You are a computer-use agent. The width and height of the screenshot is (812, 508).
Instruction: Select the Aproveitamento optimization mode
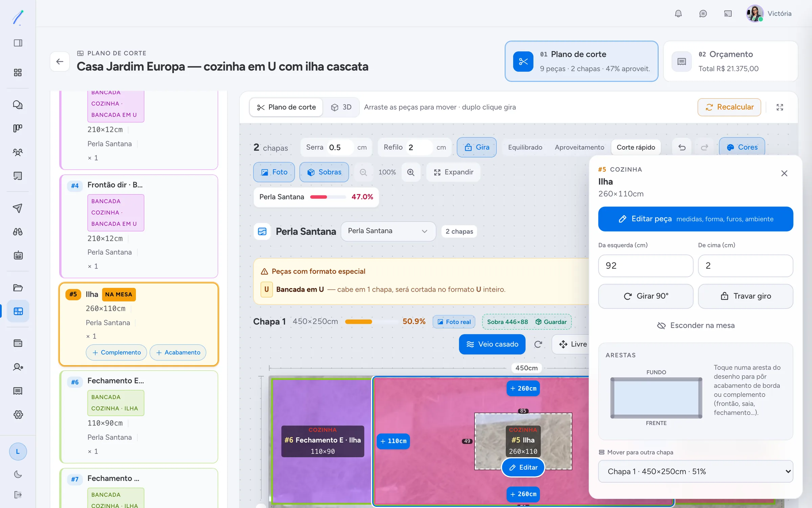(x=579, y=147)
